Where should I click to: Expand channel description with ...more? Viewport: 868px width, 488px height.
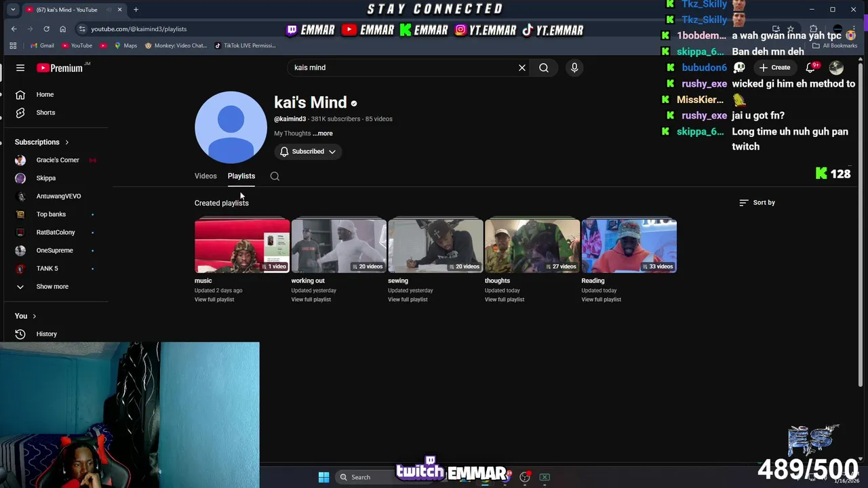323,134
